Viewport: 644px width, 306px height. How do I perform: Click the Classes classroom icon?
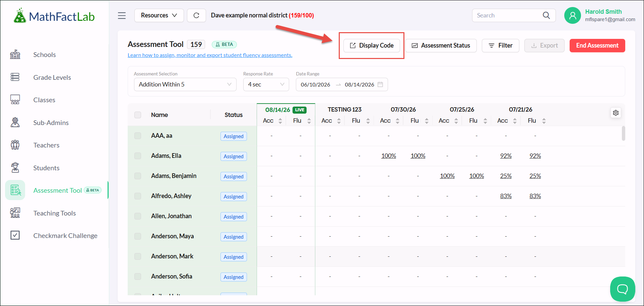pos(15,100)
